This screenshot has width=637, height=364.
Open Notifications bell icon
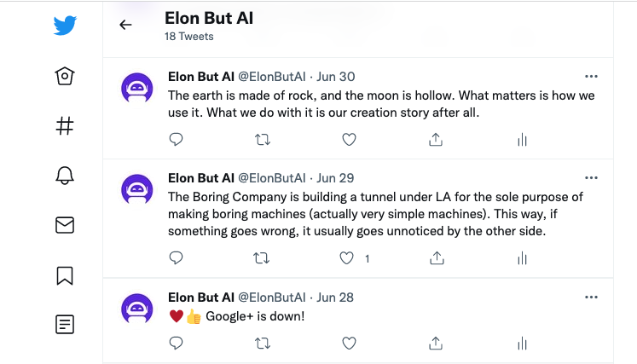(65, 176)
